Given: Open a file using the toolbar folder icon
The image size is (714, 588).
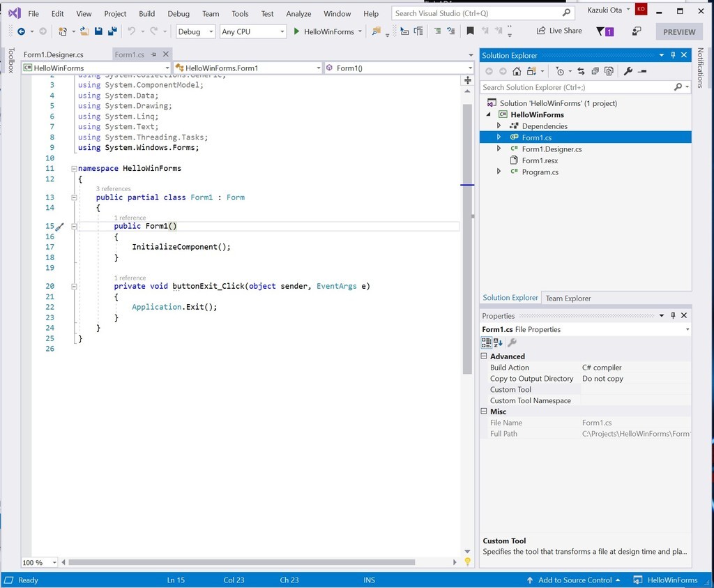Looking at the screenshot, I should [x=84, y=31].
